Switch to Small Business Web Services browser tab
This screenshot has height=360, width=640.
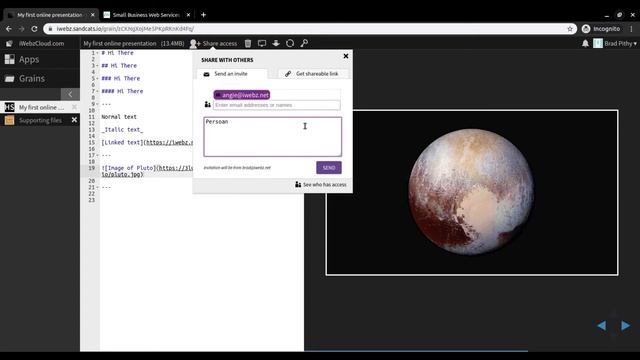(146, 15)
